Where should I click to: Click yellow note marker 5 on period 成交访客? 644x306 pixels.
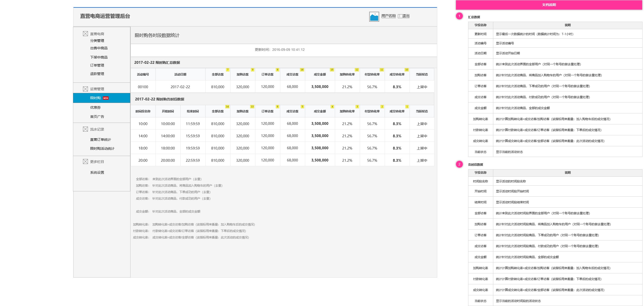click(302, 107)
